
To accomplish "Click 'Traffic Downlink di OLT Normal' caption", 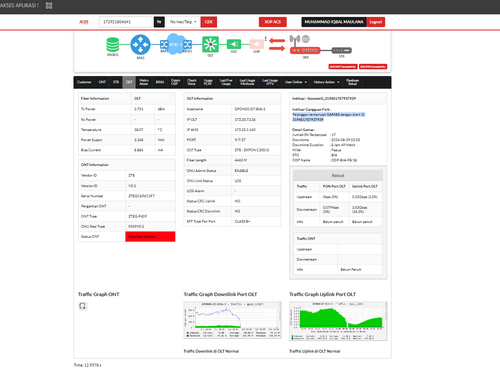I will coord(211,351).
